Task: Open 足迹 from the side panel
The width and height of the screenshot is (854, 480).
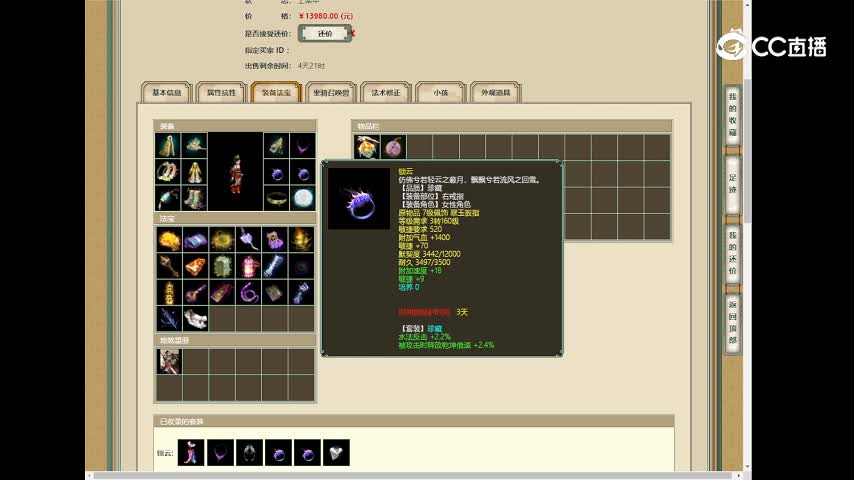Action: point(733,184)
